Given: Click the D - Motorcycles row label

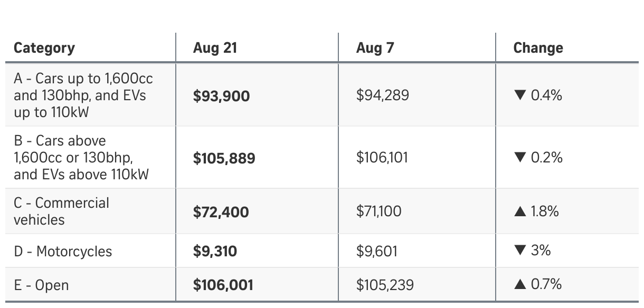Looking at the screenshot, I should [x=63, y=252].
